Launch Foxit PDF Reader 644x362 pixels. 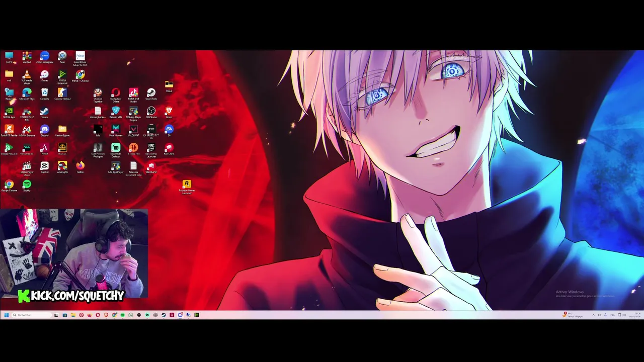pos(9,131)
